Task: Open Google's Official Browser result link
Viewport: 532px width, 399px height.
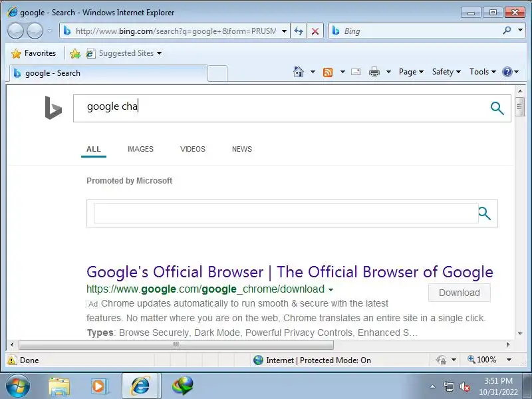Action: 290,272
